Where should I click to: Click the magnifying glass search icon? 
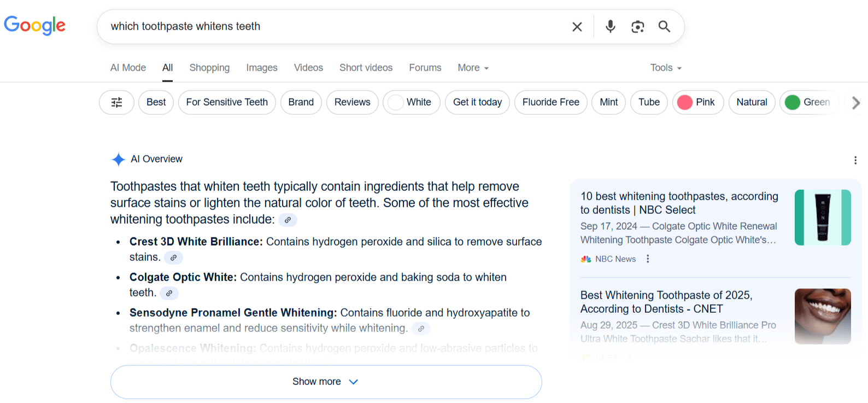[x=664, y=26]
